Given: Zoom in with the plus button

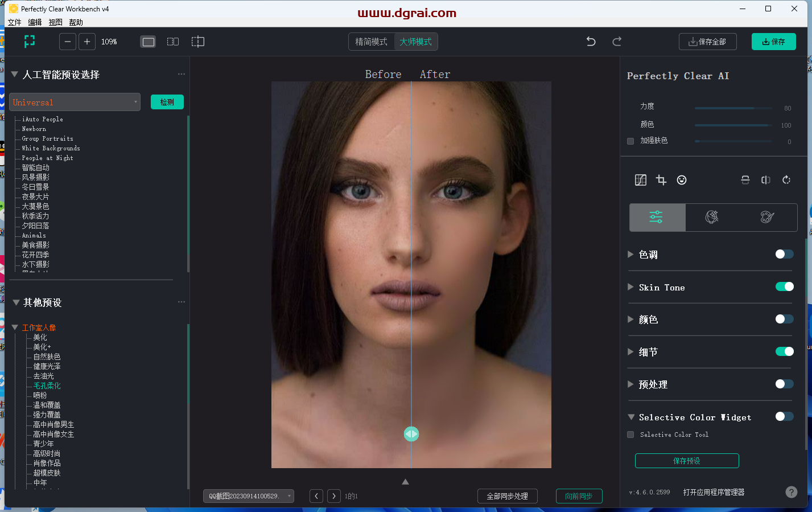Looking at the screenshot, I should pyautogui.click(x=87, y=42).
